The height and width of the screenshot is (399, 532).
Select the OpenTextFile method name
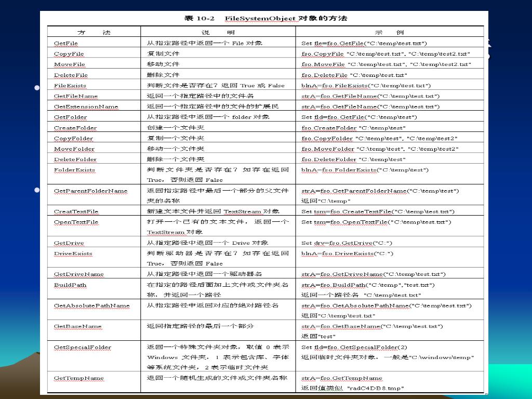[76, 222]
